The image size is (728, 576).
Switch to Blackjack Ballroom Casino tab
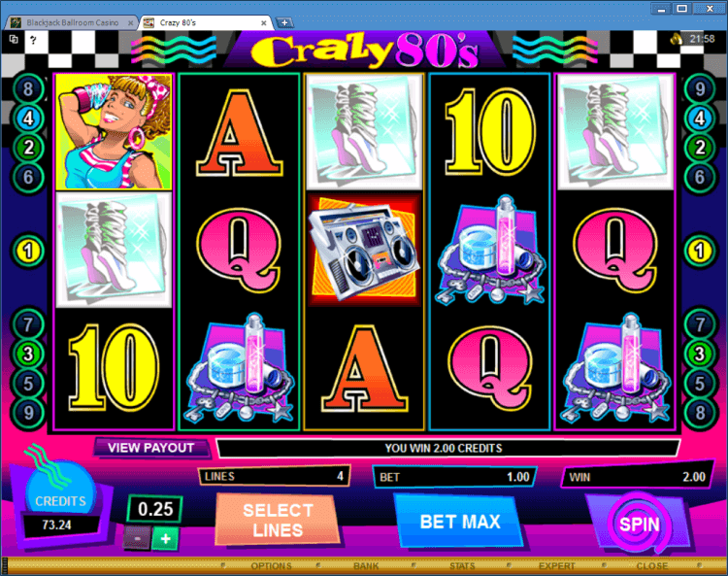tap(73, 22)
